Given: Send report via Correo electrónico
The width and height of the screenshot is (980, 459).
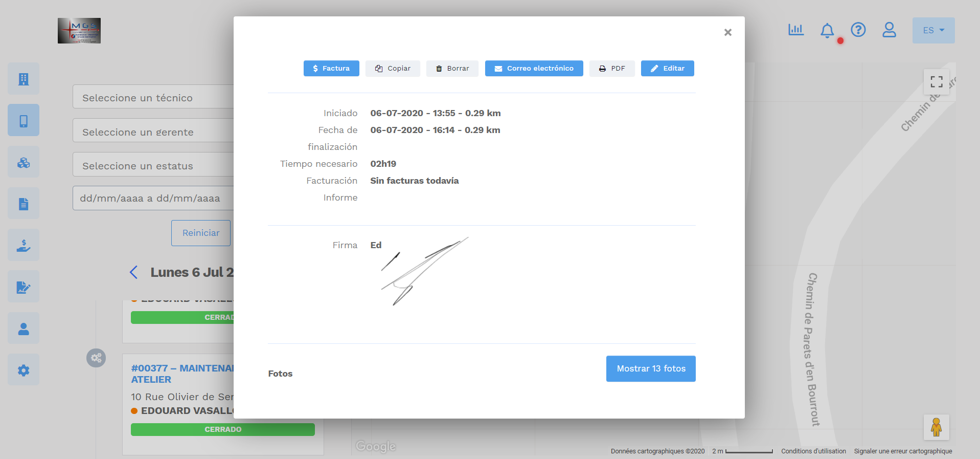Looking at the screenshot, I should 534,69.
